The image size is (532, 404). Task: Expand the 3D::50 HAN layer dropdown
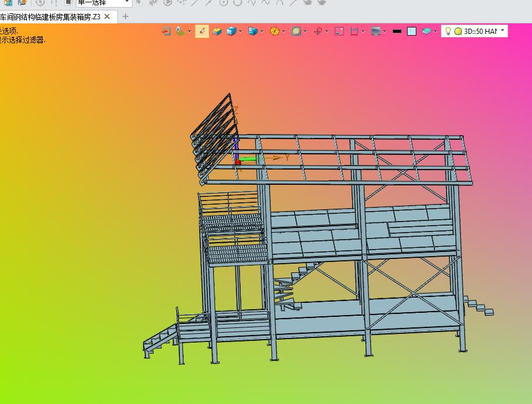coord(502,30)
